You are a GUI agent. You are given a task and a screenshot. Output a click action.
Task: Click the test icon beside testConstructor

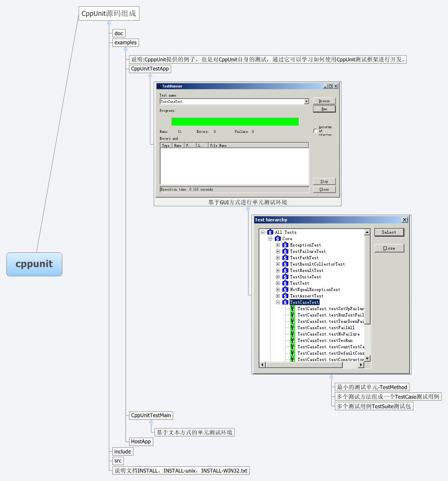coord(293,359)
